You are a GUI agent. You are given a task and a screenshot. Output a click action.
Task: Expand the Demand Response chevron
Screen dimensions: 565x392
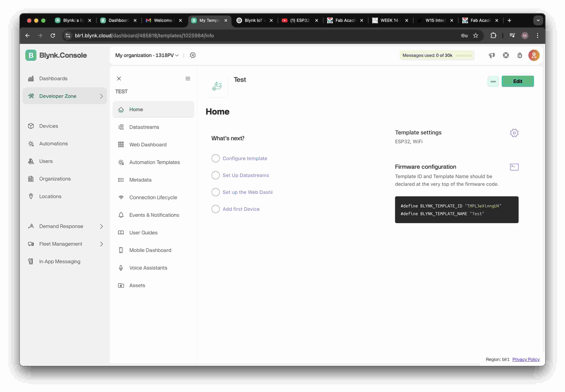[x=101, y=226]
